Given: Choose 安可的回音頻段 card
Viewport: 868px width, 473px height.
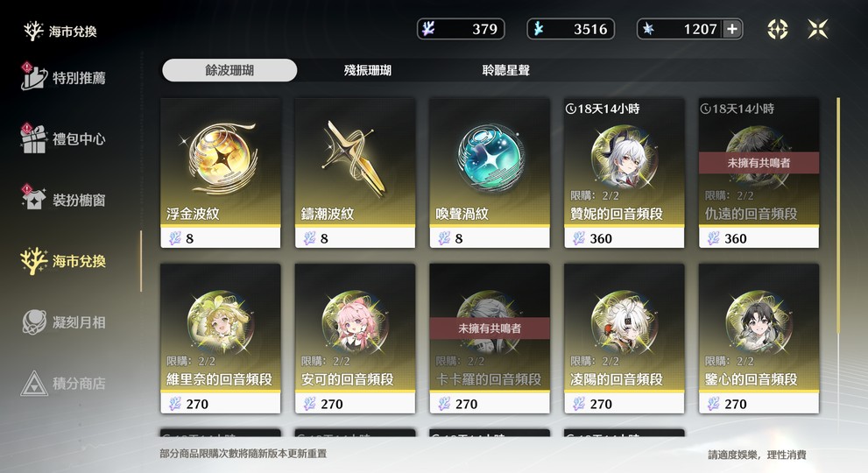Looking at the screenshot, I should 355,338.
